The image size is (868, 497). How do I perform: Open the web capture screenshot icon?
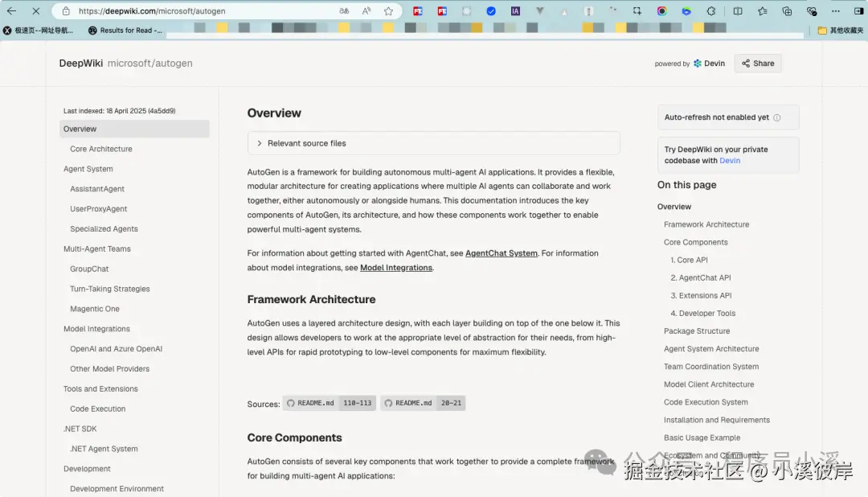637,10
